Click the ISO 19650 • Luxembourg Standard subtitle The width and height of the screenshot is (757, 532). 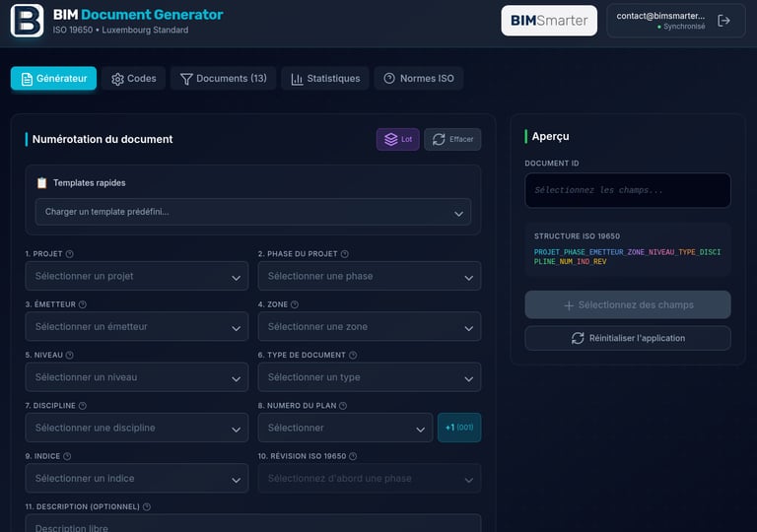[x=120, y=30]
